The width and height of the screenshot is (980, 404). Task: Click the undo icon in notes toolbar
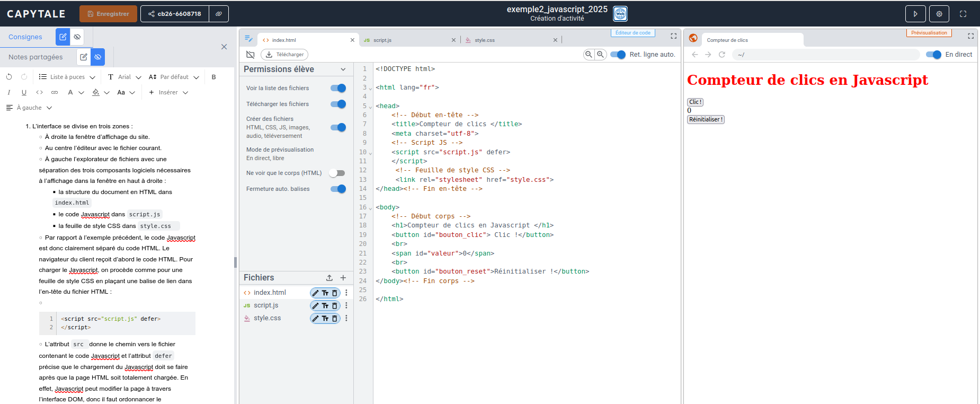coord(9,77)
